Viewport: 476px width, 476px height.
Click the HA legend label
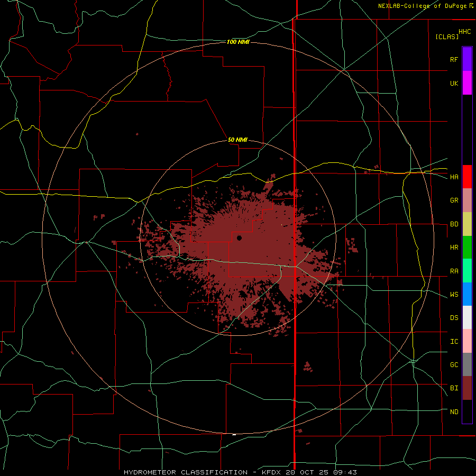pos(454,177)
